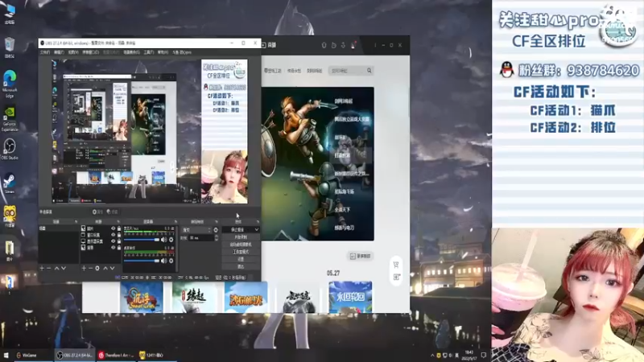Open the source Filters button in OBS
Viewport: 644px width, 362px height.
(x=112, y=212)
